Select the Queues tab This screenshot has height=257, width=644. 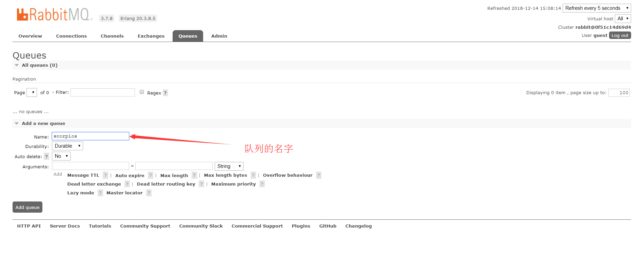(x=188, y=36)
